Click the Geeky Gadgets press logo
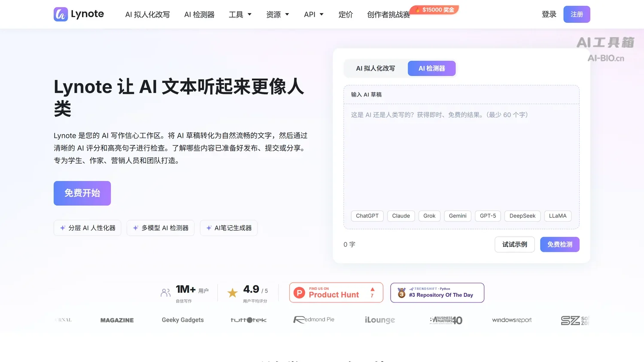Viewport: 644px width, 362px height. [183, 320]
